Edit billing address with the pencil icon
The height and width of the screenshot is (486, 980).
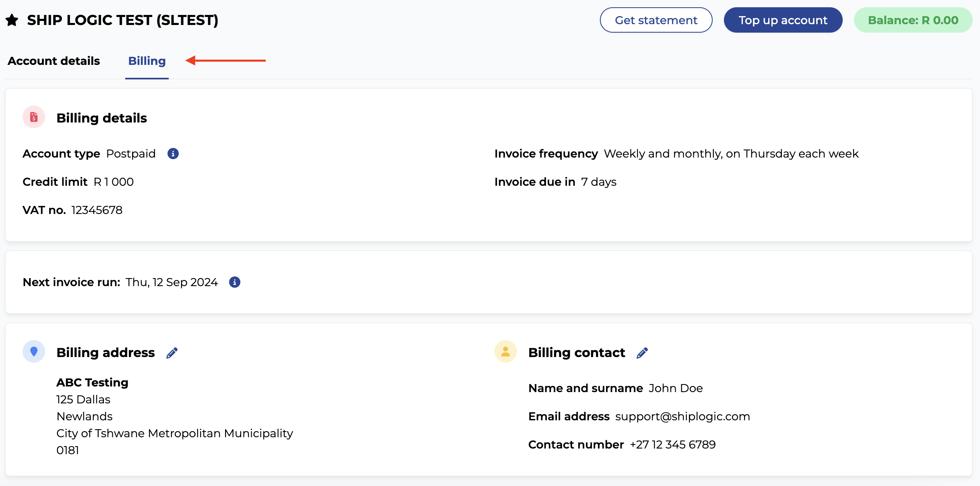pos(172,353)
